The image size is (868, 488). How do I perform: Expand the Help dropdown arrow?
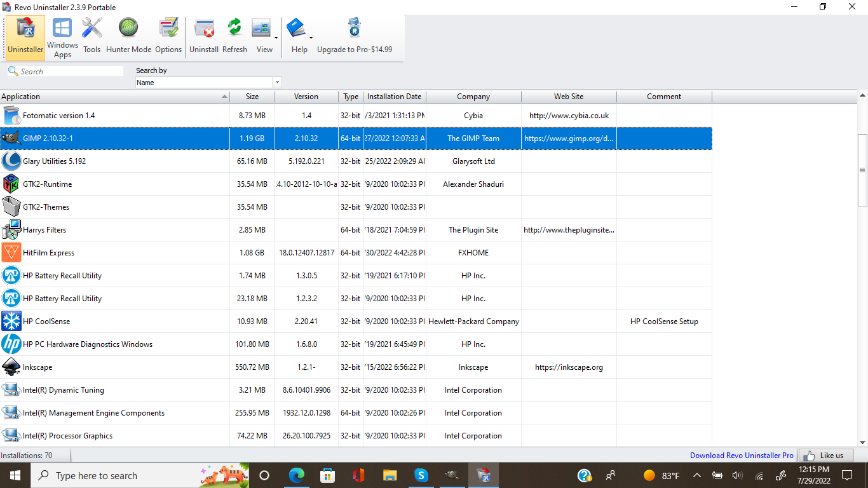pyautogui.click(x=311, y=38)
